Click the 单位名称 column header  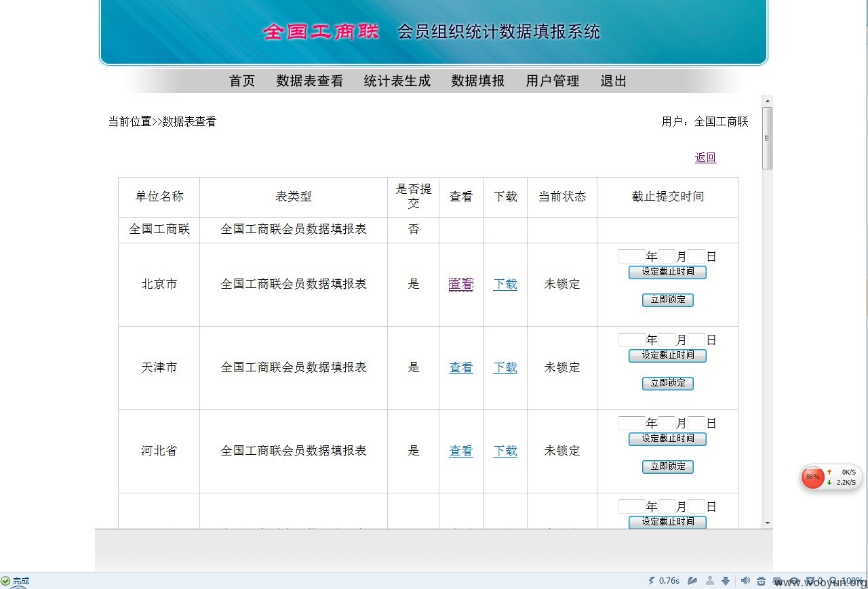(x=159, y=197)
